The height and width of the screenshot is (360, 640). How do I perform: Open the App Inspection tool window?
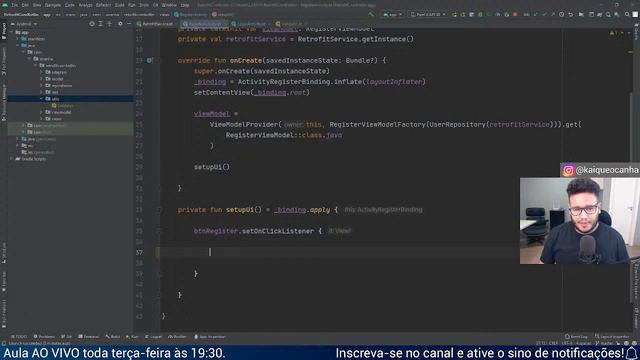tap(210, 337)
